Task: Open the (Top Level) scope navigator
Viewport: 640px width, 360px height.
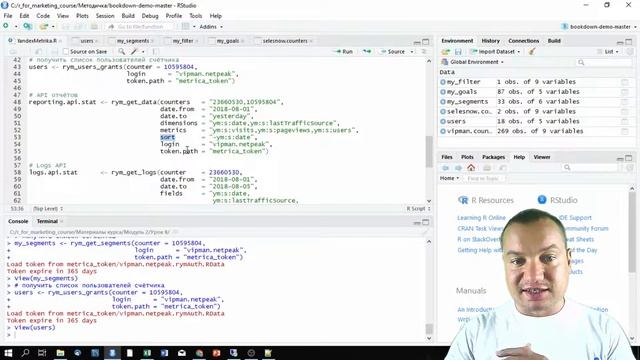Action: point(48,209)
